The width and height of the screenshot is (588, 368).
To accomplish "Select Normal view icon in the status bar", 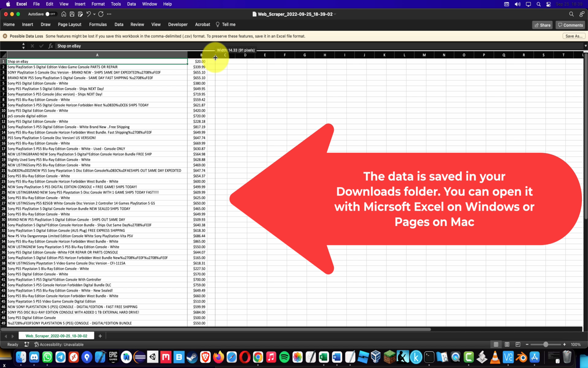I will click(496, 345).
